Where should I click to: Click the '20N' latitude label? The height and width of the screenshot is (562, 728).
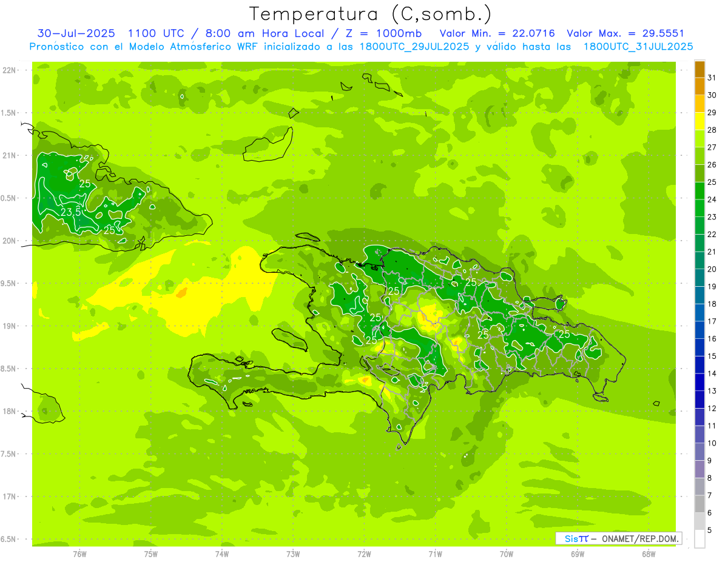[x=10, y=241]
